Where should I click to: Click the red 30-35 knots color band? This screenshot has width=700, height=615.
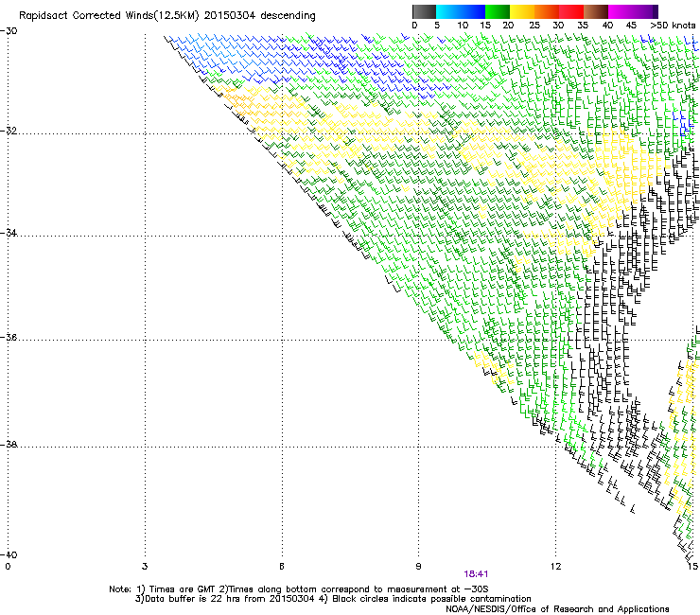(x=571, y=11)
